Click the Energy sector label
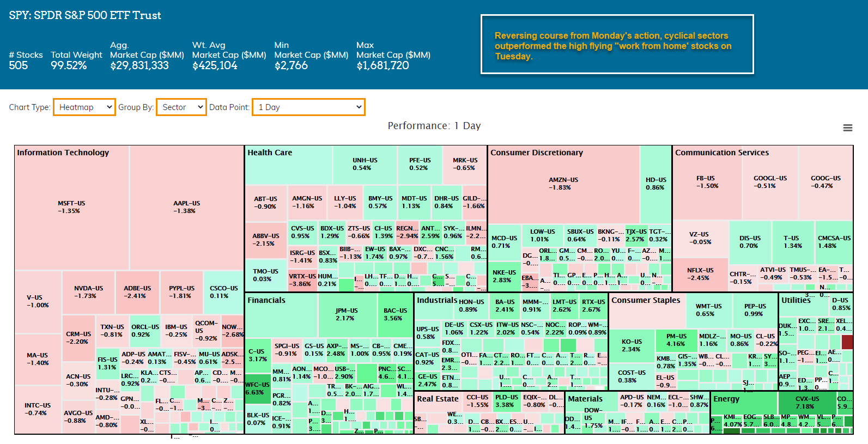Screen dimensions: 868x444 pyautogui.click(x=726, y=399)
